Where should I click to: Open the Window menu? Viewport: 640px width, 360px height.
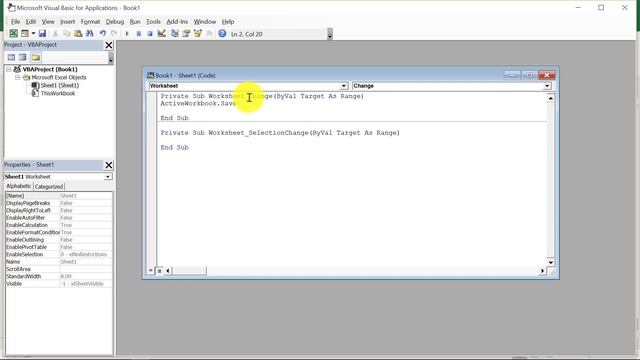click(204, 22)
